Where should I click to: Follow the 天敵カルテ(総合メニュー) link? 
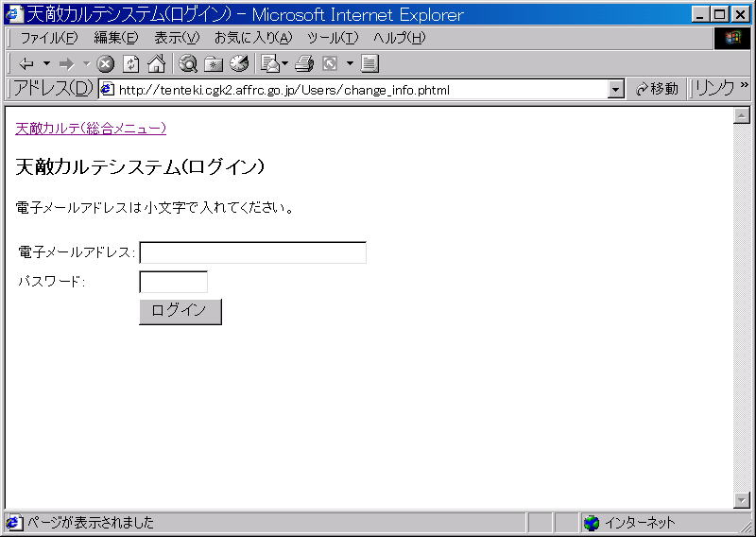(91, 128)
